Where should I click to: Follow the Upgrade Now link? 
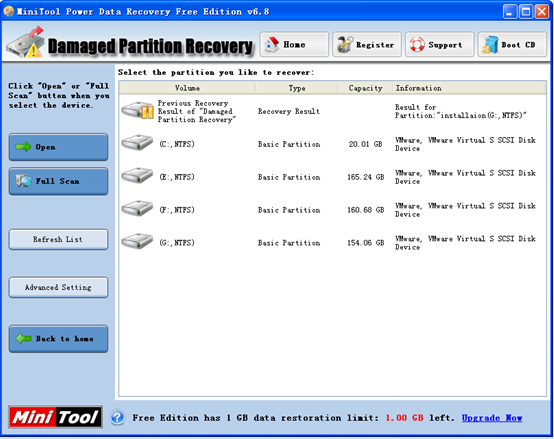tap(492, 418)
